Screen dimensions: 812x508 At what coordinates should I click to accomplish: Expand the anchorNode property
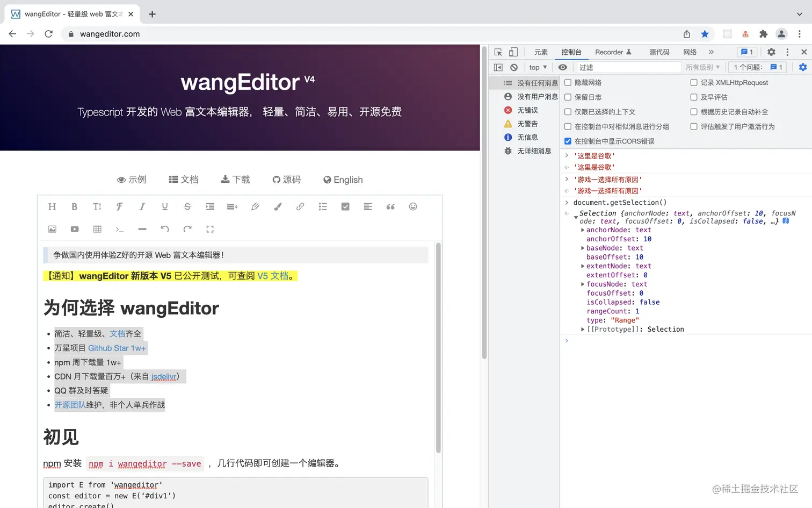(x=583, y=230)
